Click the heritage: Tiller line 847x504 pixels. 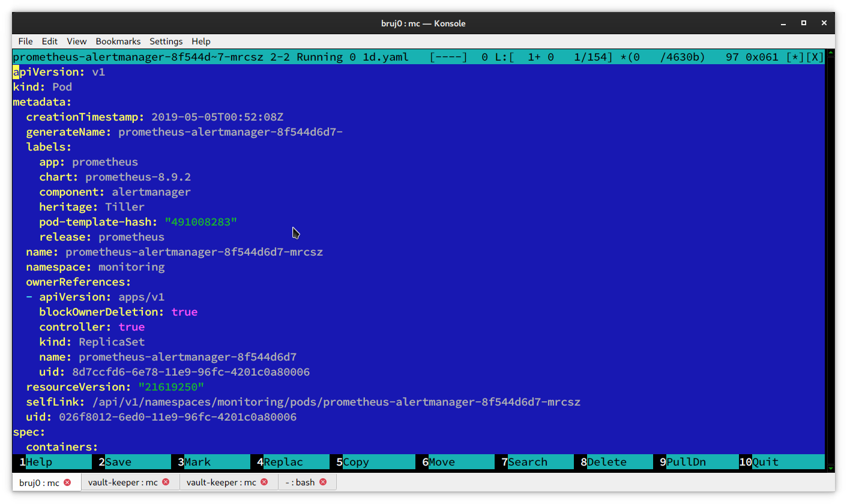(x=92, y=207)
